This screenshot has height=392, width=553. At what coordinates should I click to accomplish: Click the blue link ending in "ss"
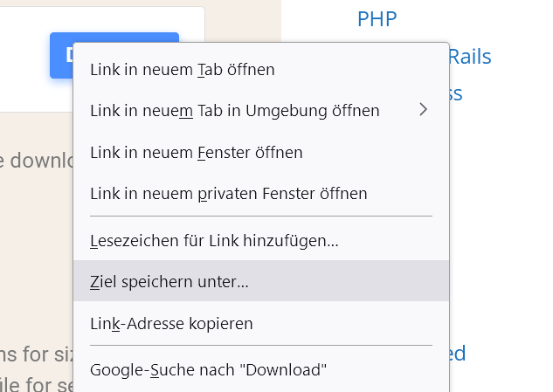point(455,93)
